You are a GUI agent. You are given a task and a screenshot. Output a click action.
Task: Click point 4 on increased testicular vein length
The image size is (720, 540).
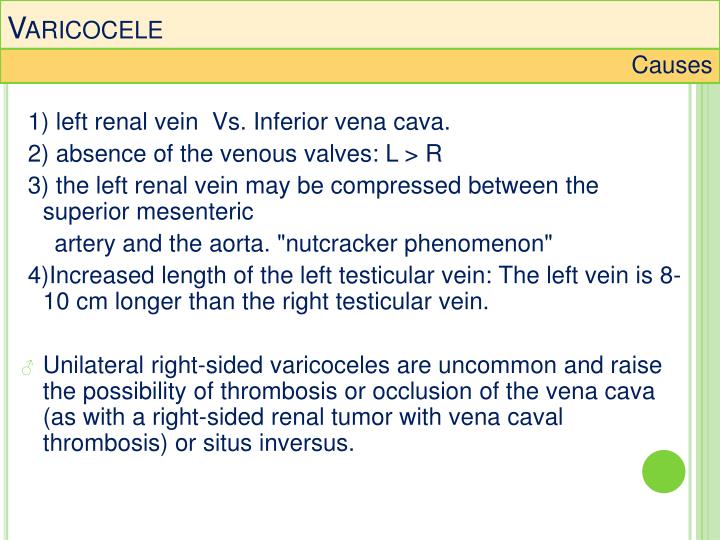(x=354, y=276)
